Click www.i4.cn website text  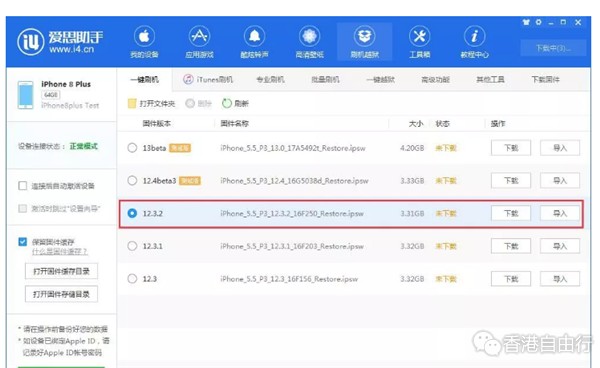[71, 49]
